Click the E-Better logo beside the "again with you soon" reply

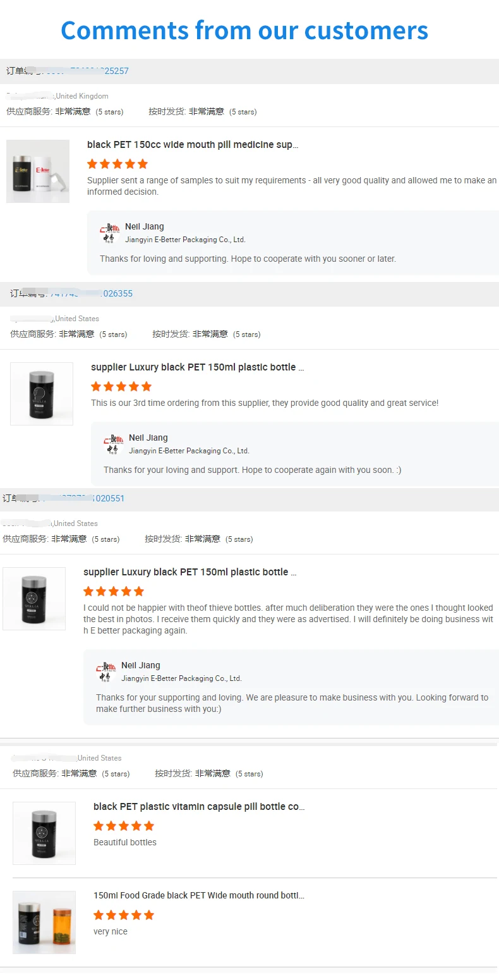114,444
